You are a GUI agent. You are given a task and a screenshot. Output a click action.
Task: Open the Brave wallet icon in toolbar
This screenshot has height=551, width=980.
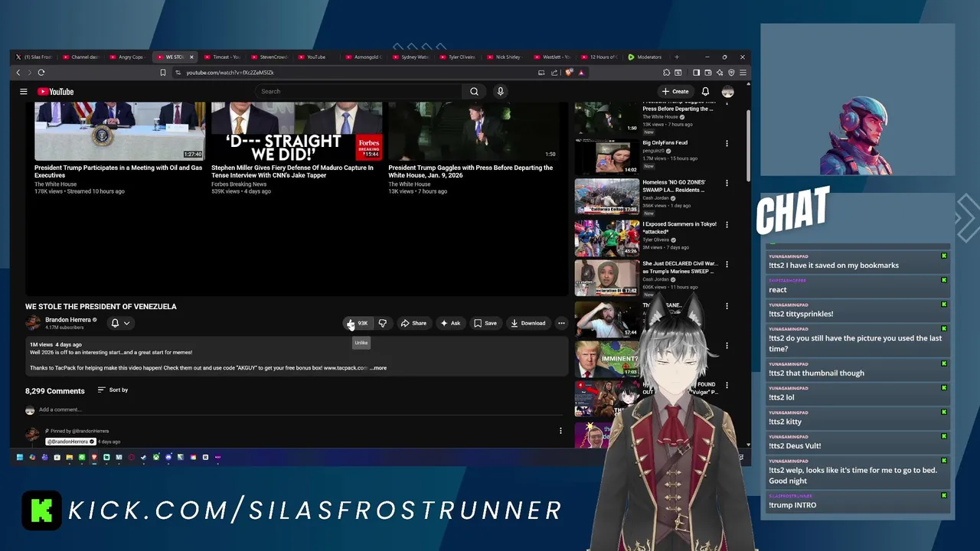[x=708, y=73]
